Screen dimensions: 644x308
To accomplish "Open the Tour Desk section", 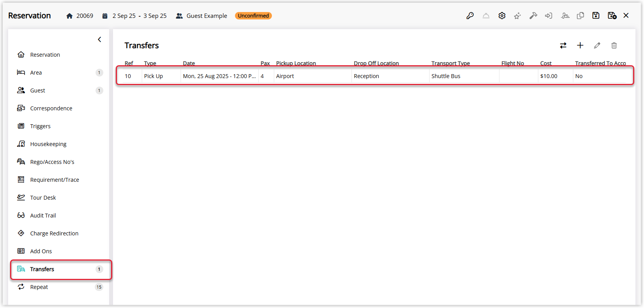I will coord(58,198).
